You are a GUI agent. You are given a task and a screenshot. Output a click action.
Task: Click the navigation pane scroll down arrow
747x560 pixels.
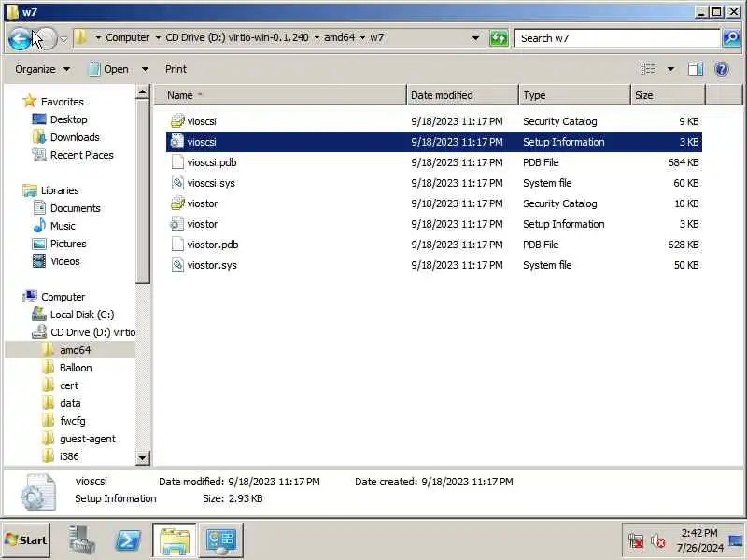[x=143, y=458]
